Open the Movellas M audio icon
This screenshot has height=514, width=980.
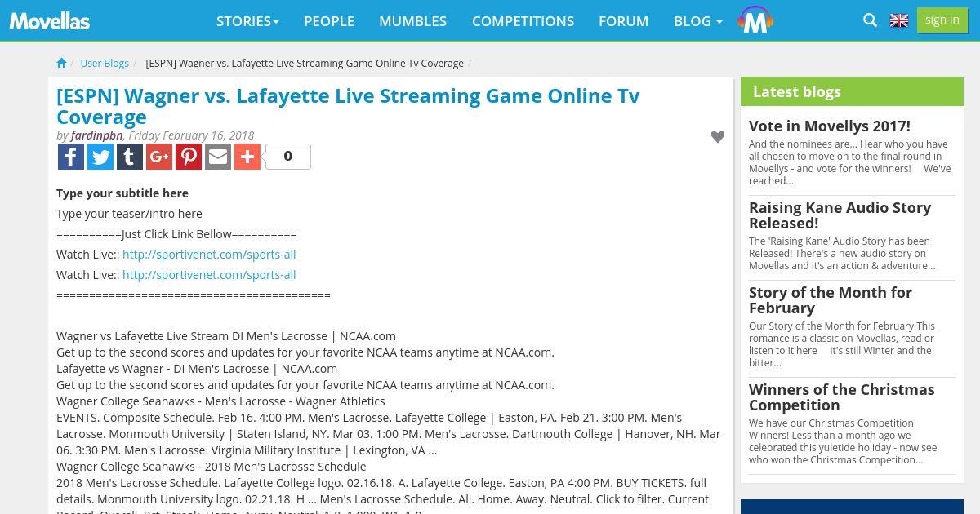coord(755,20)
